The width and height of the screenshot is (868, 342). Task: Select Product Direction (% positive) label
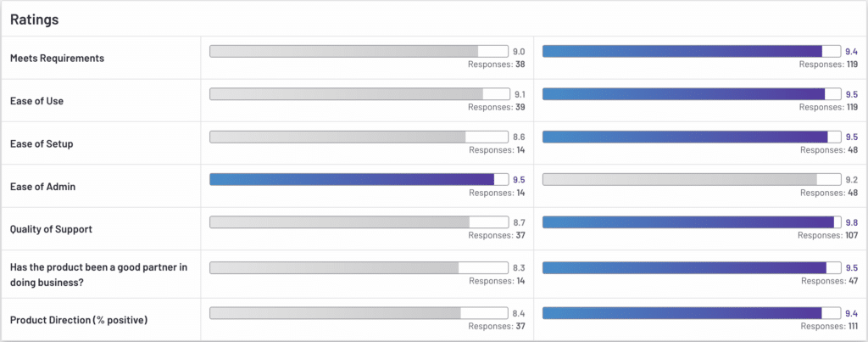pos(78,319)
